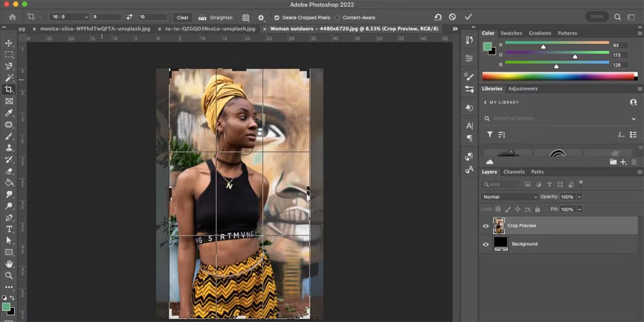This screenshot has height=322, width=644.
Task: Click the Clear button
Action: (182, 18)
